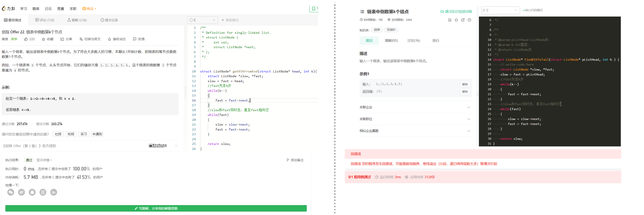The image size is (644, 215).
Task: Click the favorite star icon in Nowcoder
Action: coord(456,20)
